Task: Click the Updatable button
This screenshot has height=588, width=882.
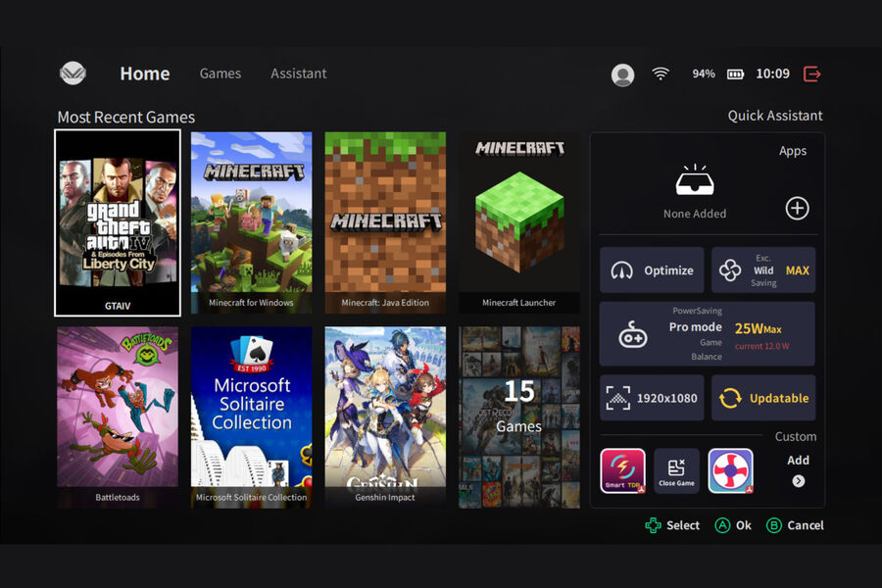Action: pyautogui.click(x=762, y=398)
